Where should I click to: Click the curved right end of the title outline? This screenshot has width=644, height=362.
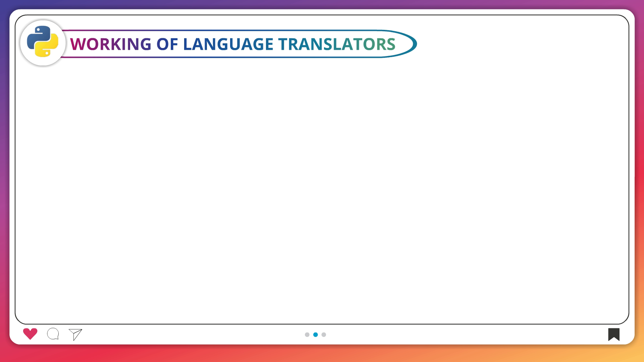pos(415,44)
